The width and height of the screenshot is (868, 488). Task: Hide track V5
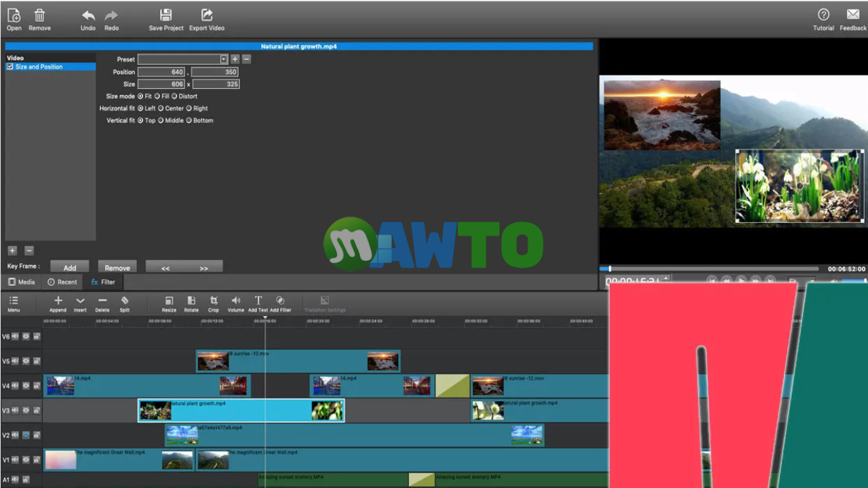pyautogui.click(x=26, y=361)
